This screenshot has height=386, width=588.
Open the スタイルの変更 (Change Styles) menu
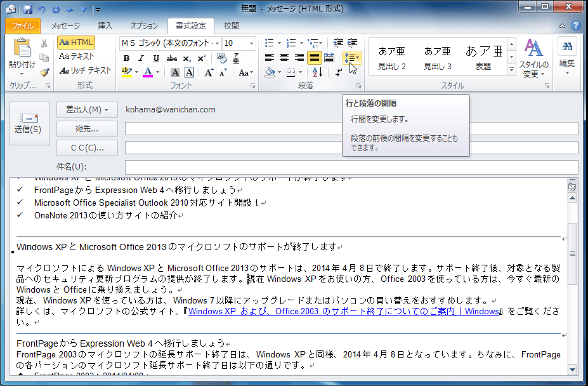533,58
